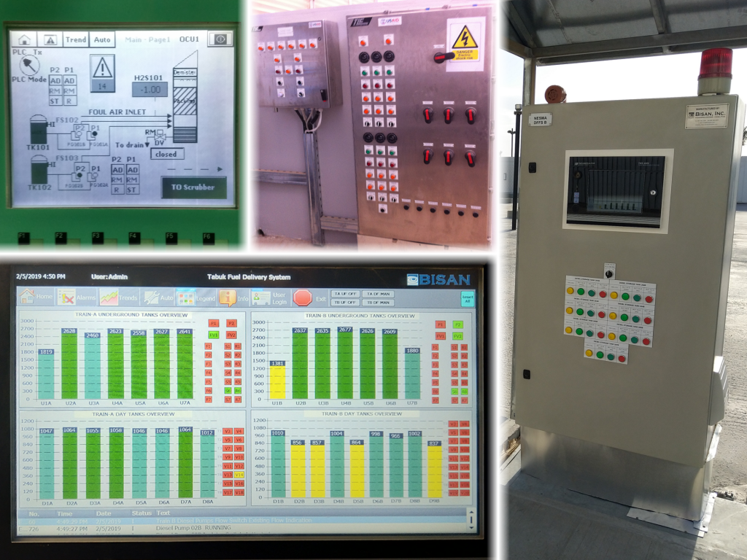
Task: Select the Auto mode wrench icon
Action: pyautogui.click(x=151, y=297)
